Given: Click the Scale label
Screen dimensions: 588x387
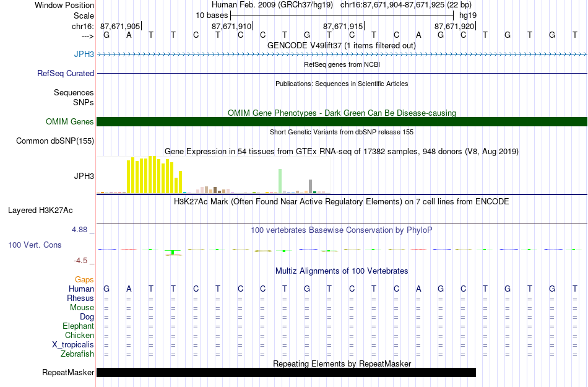Looking at the screenshot, I should tap(84, 15).
